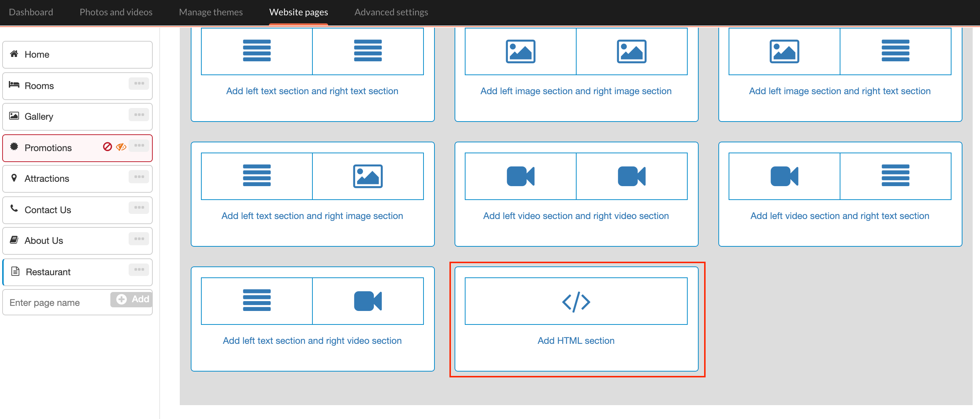
Task: Switch to Photos and videos tab
Action: click(116, 12)
